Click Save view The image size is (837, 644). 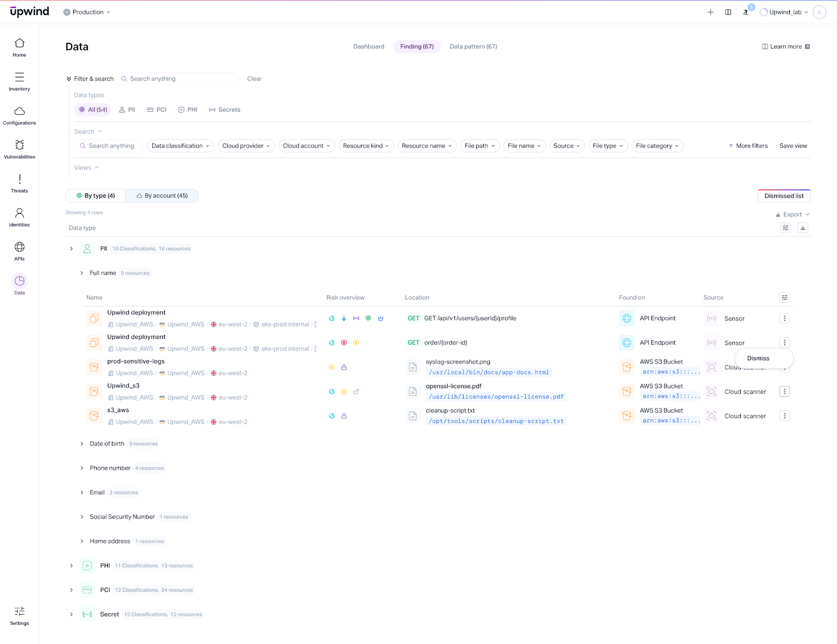[793, 146]
